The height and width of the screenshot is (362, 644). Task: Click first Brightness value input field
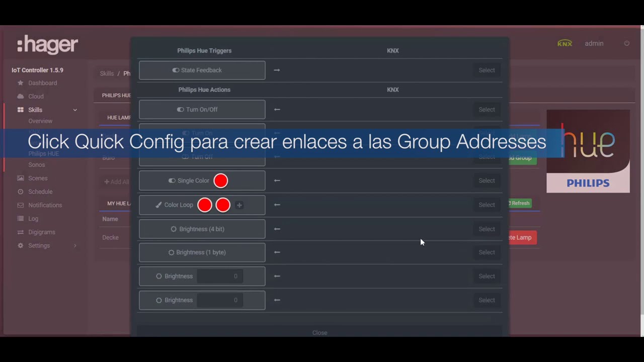tap(220, 276)
